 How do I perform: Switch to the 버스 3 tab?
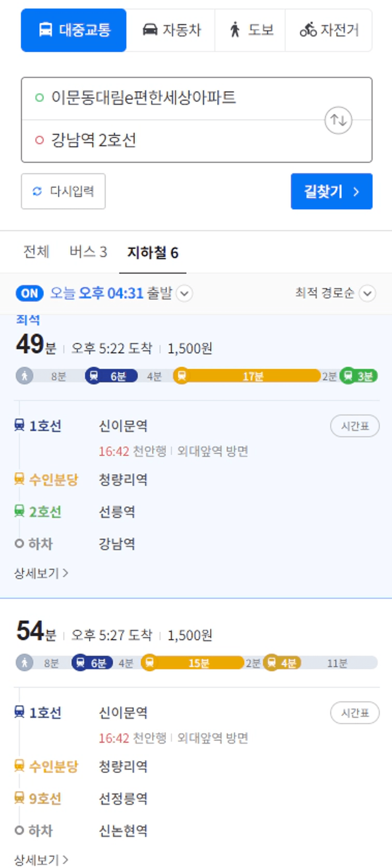pyautogui.click(x=88, y=252)
